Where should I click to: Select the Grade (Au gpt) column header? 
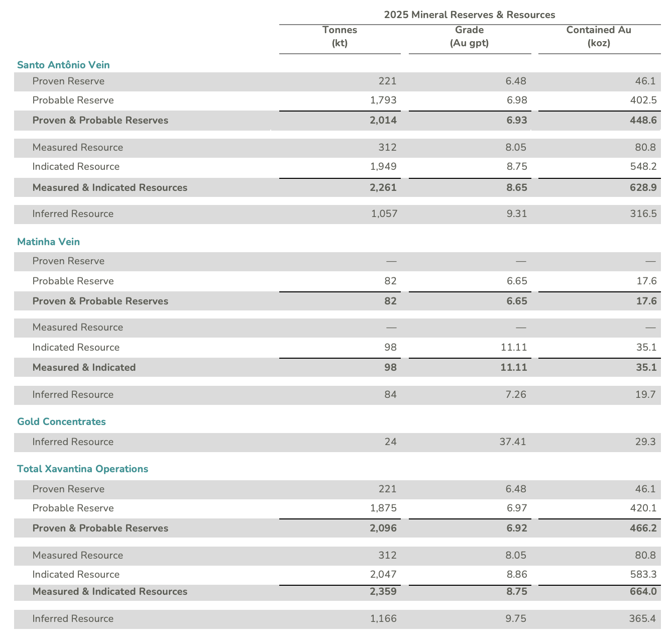(x=469, y=37)
